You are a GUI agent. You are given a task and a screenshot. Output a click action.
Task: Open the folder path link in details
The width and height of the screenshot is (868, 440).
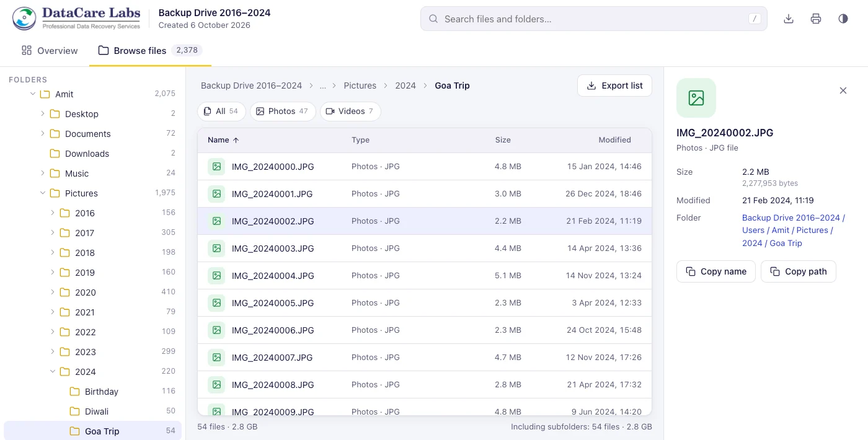(x=794, y=231)
